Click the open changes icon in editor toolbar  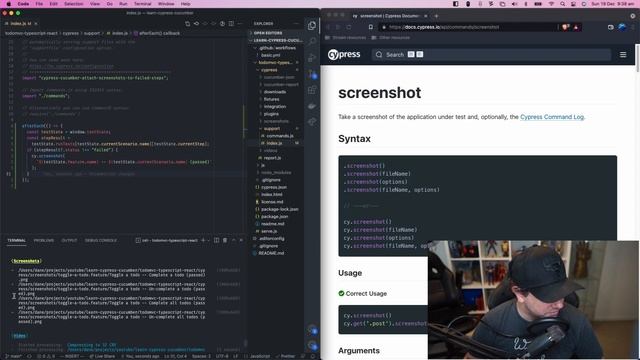click(187, 24)
